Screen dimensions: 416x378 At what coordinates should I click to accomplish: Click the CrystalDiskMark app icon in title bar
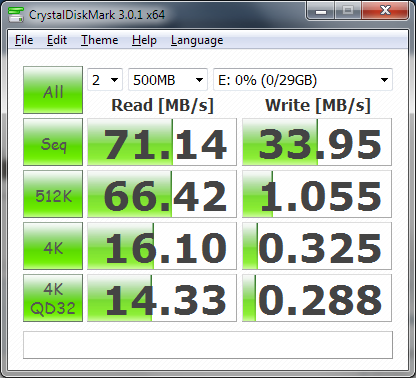tap(16, 14)
